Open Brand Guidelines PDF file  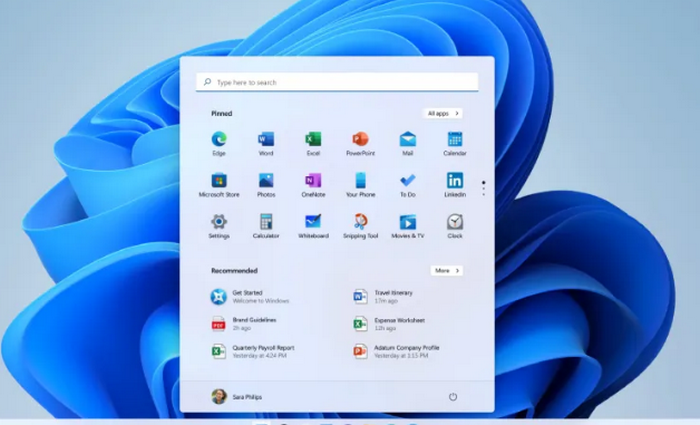tap(244, 324)
